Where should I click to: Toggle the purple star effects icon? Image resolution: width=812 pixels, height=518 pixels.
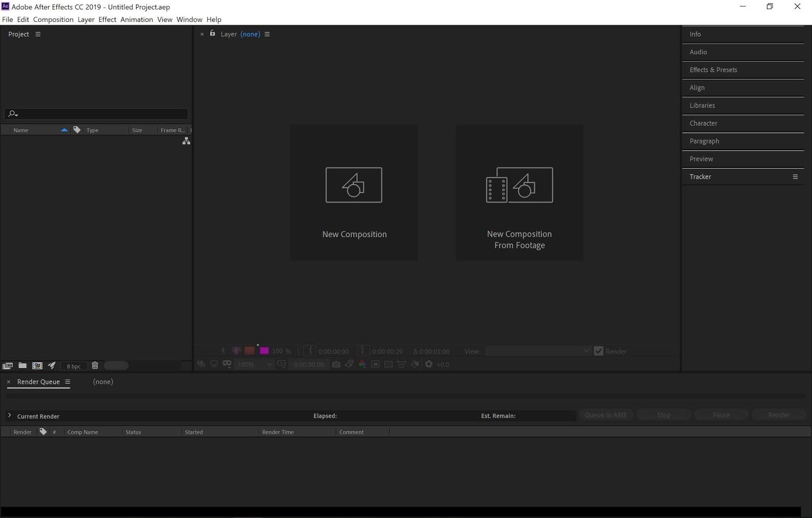[236, 351]
